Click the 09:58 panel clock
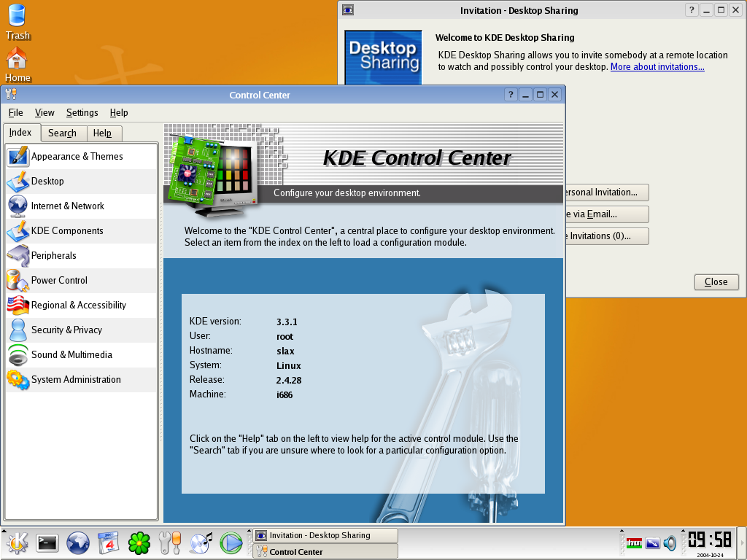The image size is (747, 560). (710, 540)
